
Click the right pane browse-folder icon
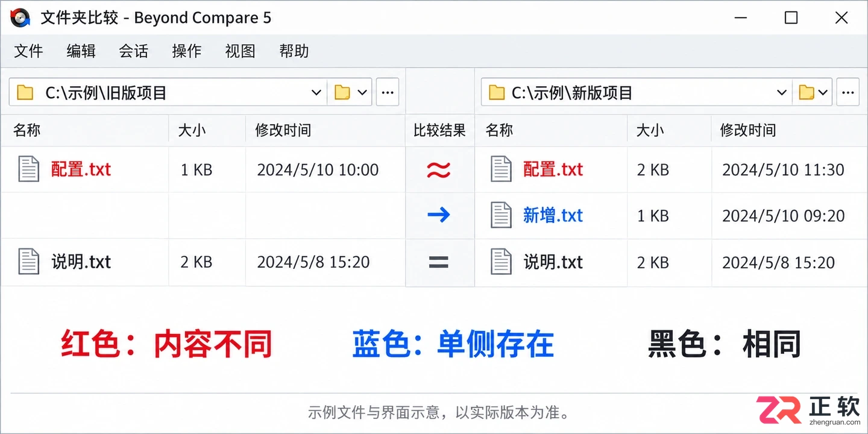point(807,92)
